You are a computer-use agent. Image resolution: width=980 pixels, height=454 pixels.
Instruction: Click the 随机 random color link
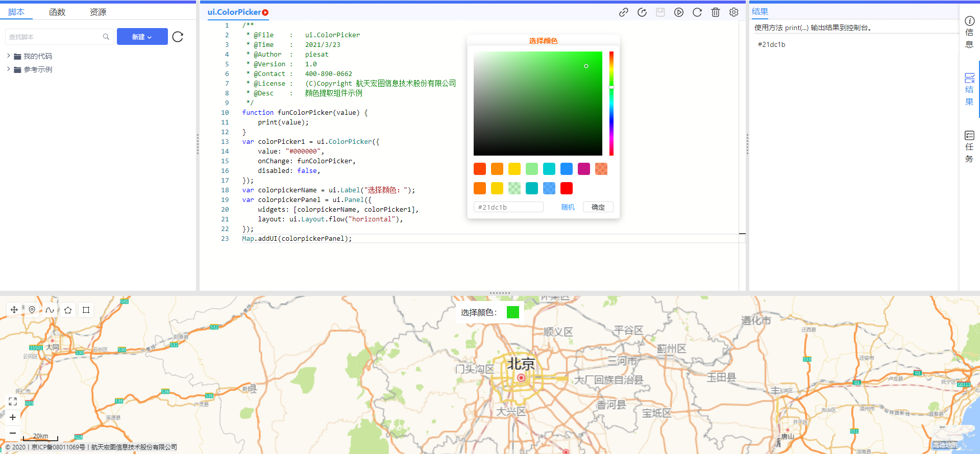pos(568,207)
